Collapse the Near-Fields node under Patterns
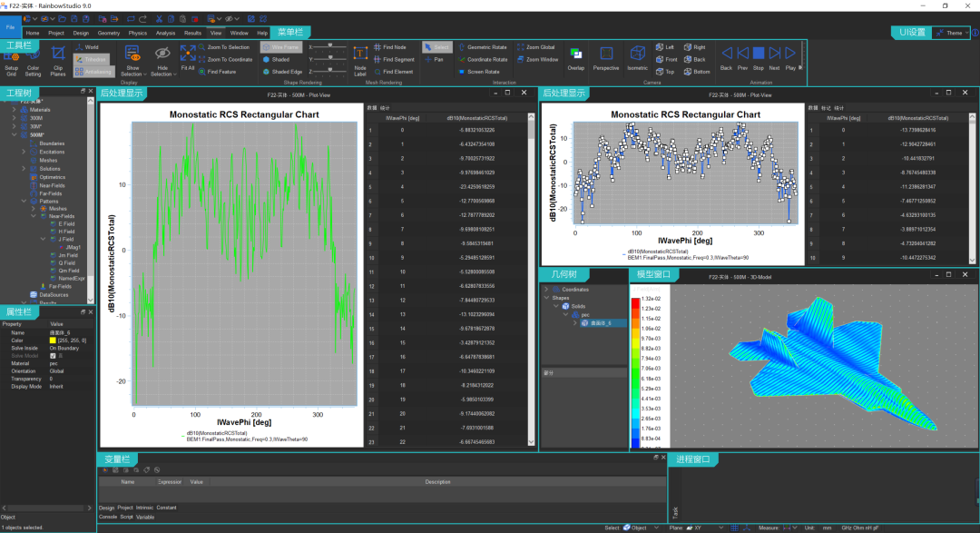 (34, 216)
